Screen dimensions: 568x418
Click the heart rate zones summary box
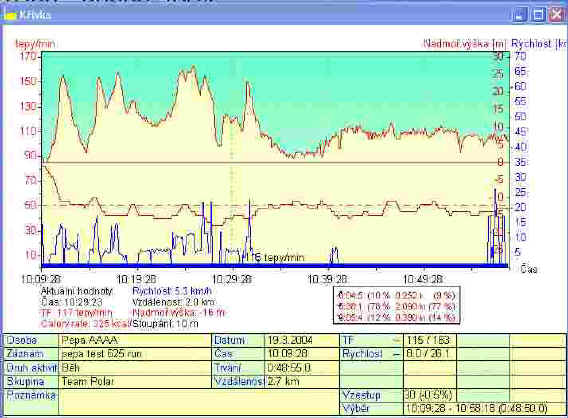point(397,306)
